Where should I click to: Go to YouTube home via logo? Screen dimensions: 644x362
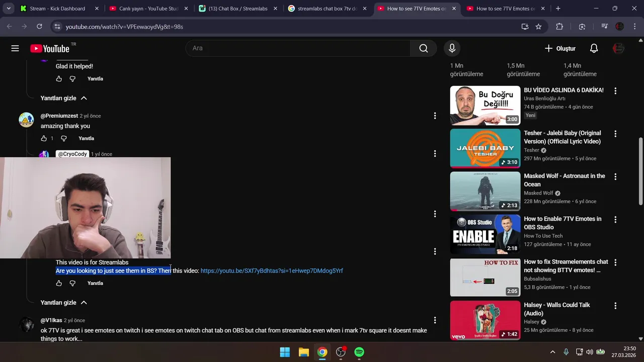(x=50, y=48)
